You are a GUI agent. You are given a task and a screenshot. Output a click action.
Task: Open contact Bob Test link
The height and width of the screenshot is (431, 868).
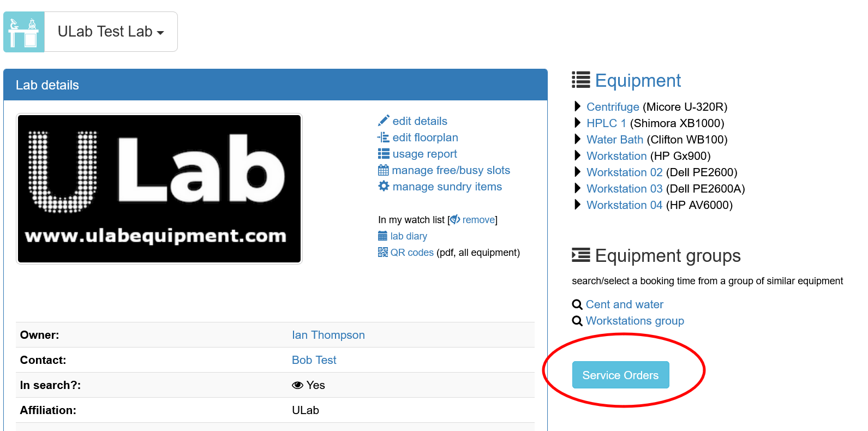point(314,360)
